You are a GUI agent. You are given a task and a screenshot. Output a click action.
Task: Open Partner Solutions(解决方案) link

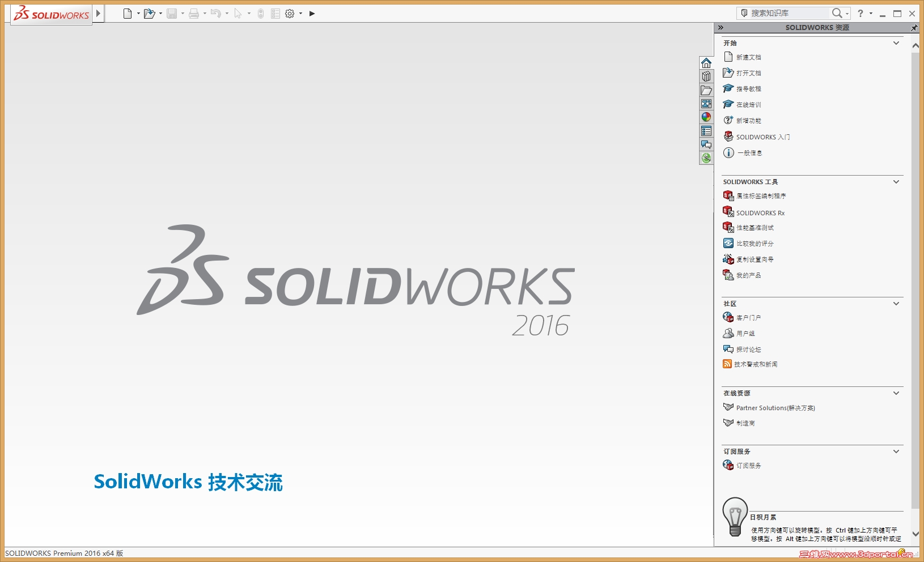tap(774, 407)
